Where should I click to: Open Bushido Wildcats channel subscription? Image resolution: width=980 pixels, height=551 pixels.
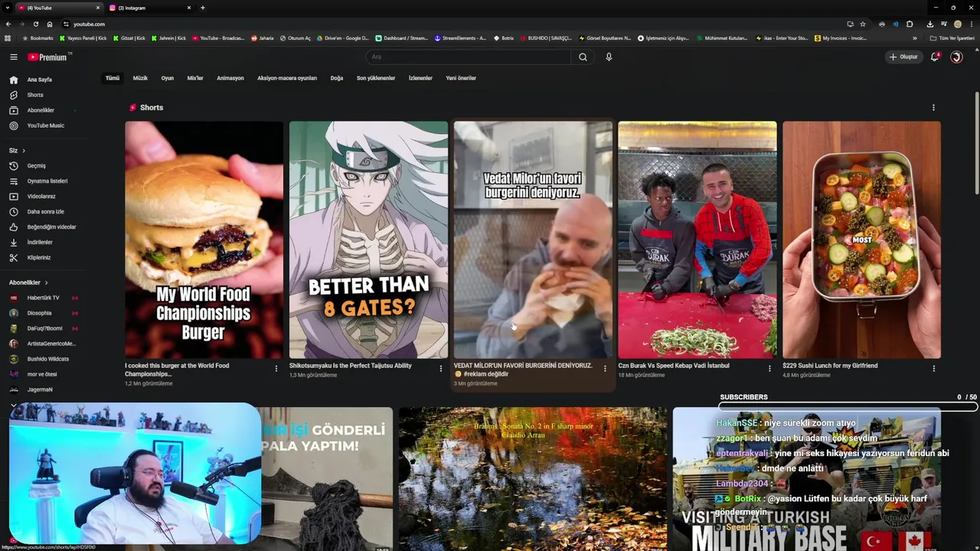[x=47, y=359]
